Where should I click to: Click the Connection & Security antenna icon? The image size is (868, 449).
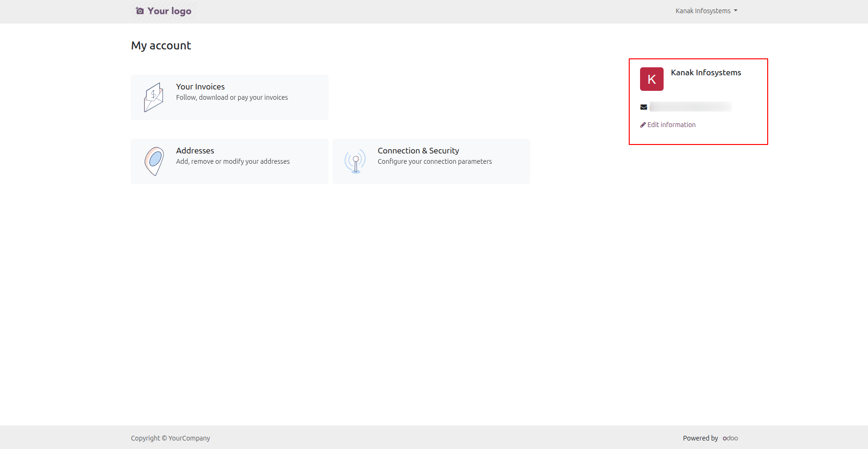(x=355, y=161)
